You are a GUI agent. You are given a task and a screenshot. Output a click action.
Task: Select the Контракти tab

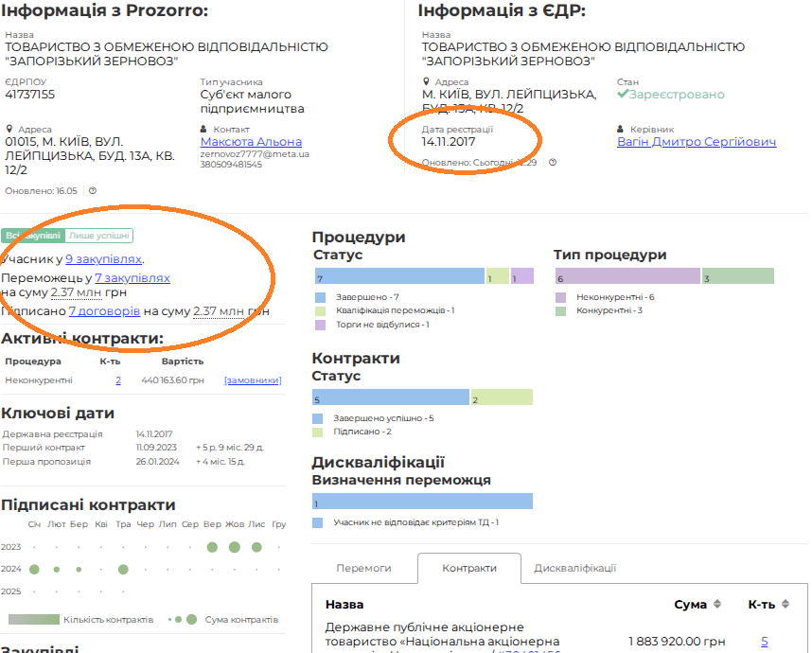[x=469, y=568]
